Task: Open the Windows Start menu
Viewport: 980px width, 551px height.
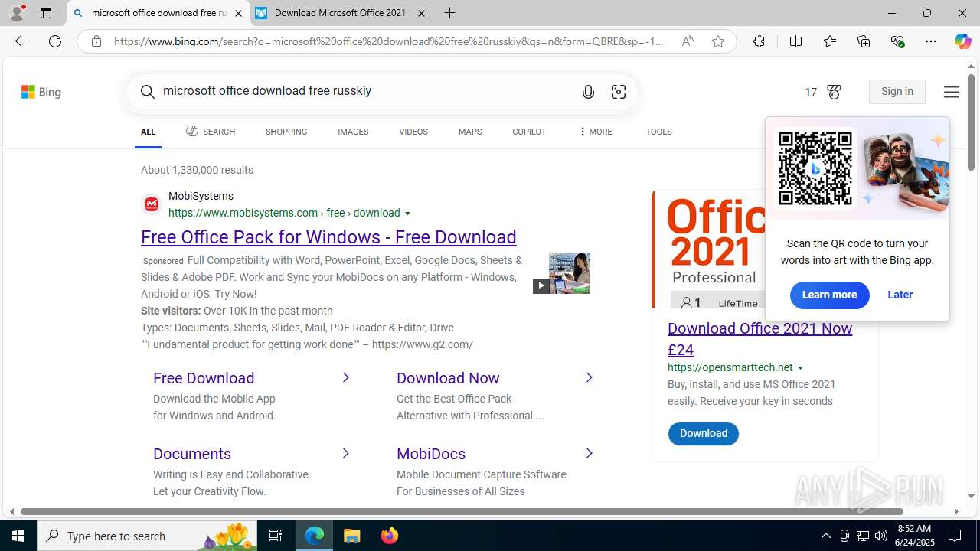Action: tap(18, 536)
